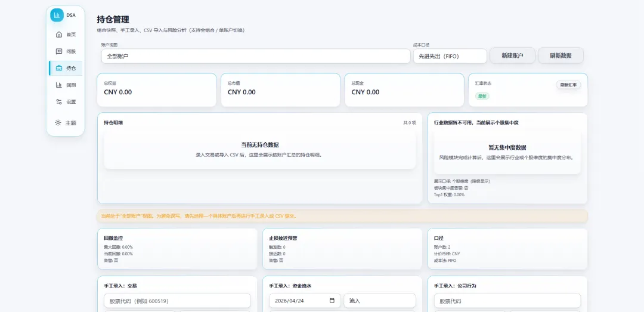The width and height of the screenshot is (644, 312).
Task: Toggle the 主题 sun theme icon
Action: coord(58,122)
